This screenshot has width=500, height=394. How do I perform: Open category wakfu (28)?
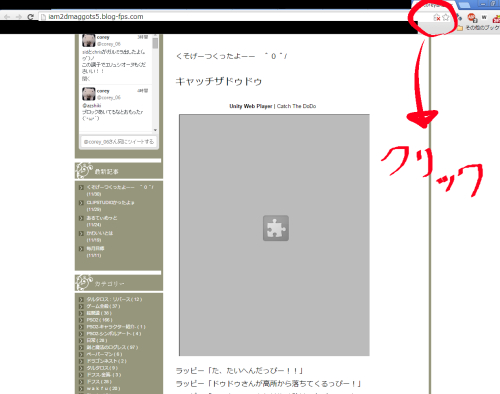pyautogui.click(x=103, y=388)
